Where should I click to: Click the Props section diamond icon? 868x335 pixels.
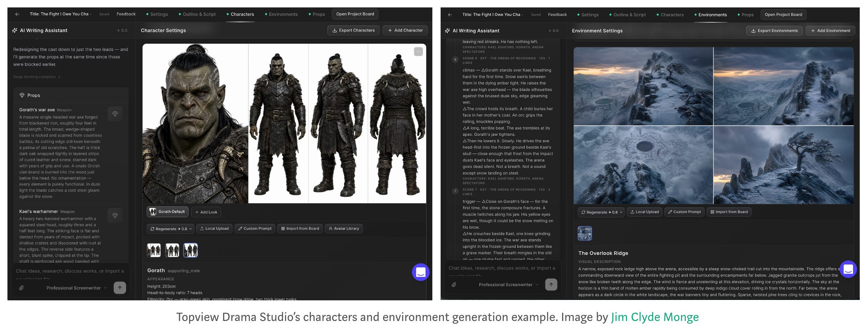22,95
